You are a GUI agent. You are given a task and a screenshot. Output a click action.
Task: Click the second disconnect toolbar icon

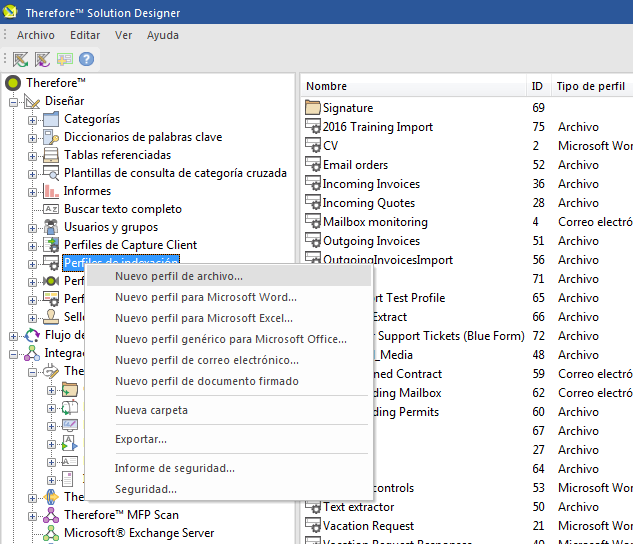[x=42, y=59]
